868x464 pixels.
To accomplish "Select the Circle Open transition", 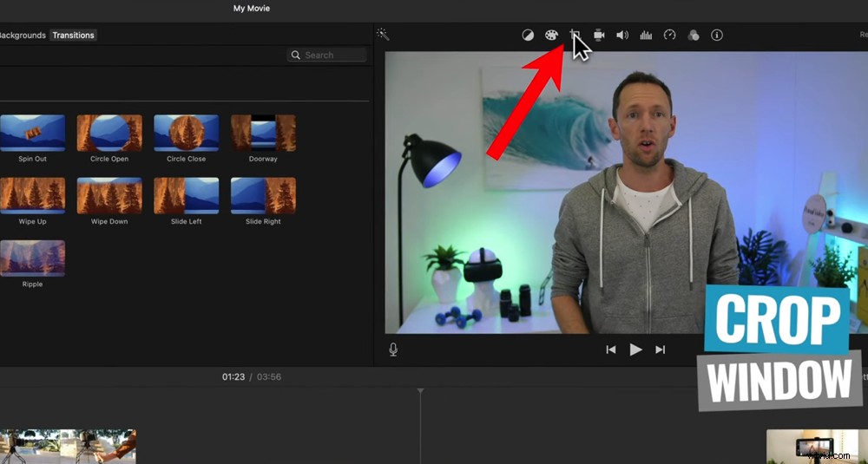I will click(x=109, y=133).
